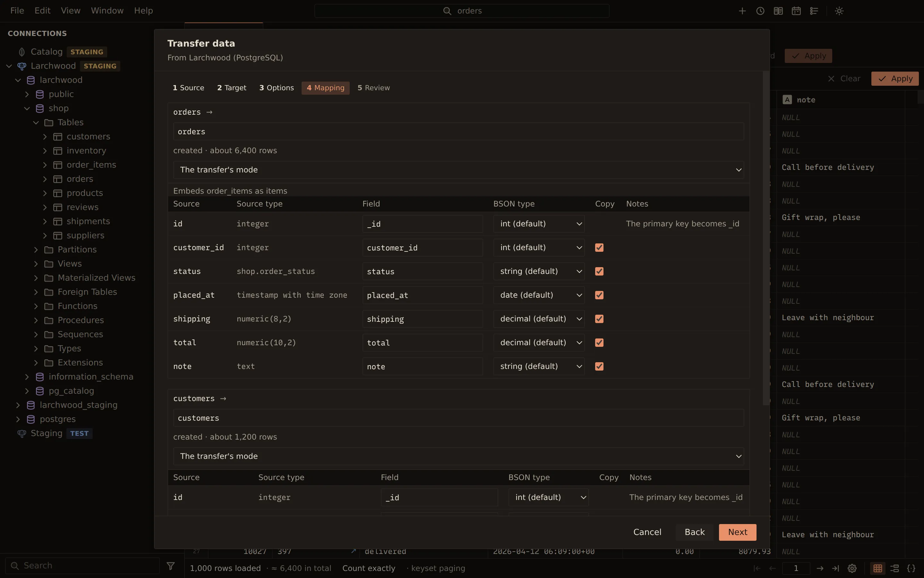This screenshot has width=924, height=578.
Task: Open transfer mode dropdown for customers
Action: point(458,456)
